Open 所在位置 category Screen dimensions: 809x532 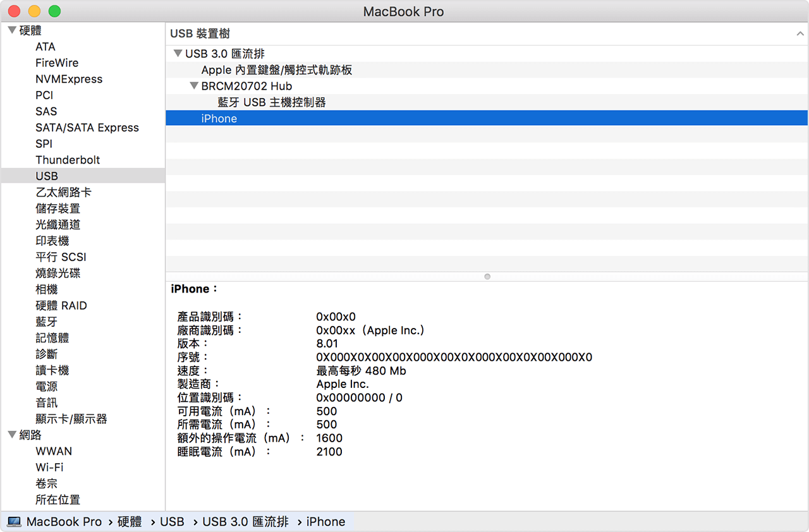pyautogui.click(x=58, y=500)
